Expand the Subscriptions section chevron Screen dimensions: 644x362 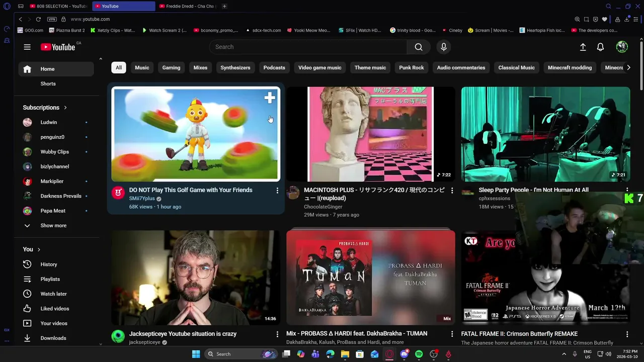click(65, 108)
